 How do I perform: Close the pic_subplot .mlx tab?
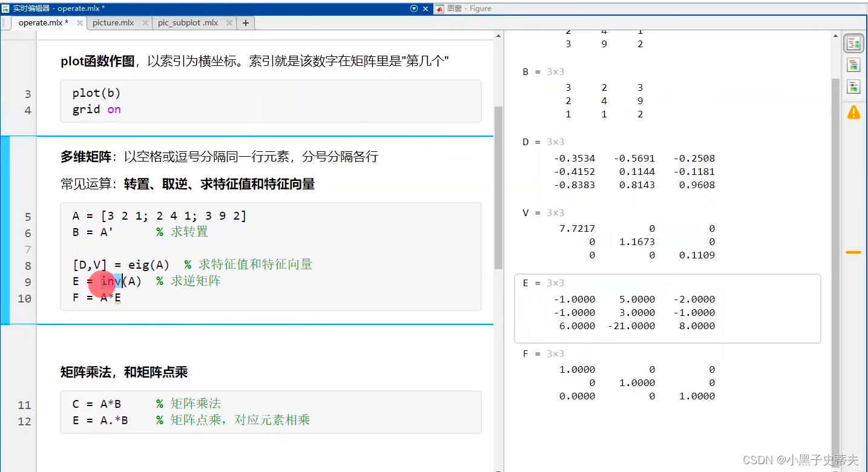point(229,23)
